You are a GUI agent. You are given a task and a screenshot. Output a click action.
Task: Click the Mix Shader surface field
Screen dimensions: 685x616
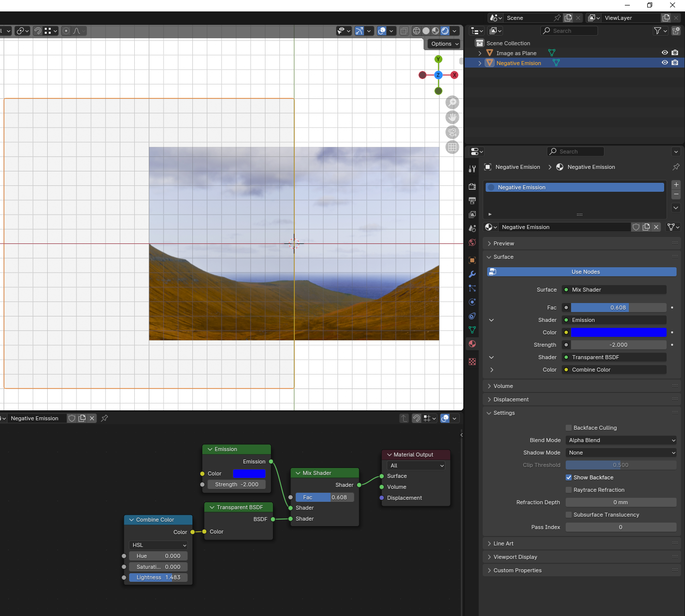point(614,290)
